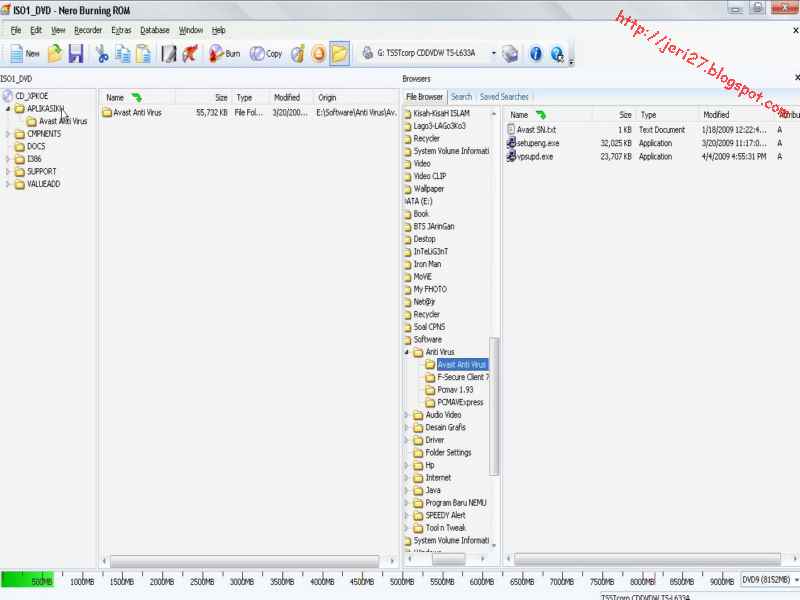The image size is (800, 600).
Task: Expand the Driver folder
Action: pos(407,440)
